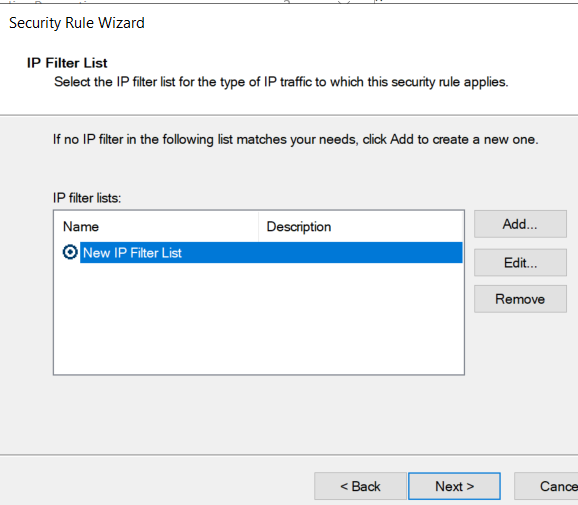The height and width of the screenshot is (505, 578).
Task: Click the New IP Filter List entry name
Action: [x=132, y=253]
